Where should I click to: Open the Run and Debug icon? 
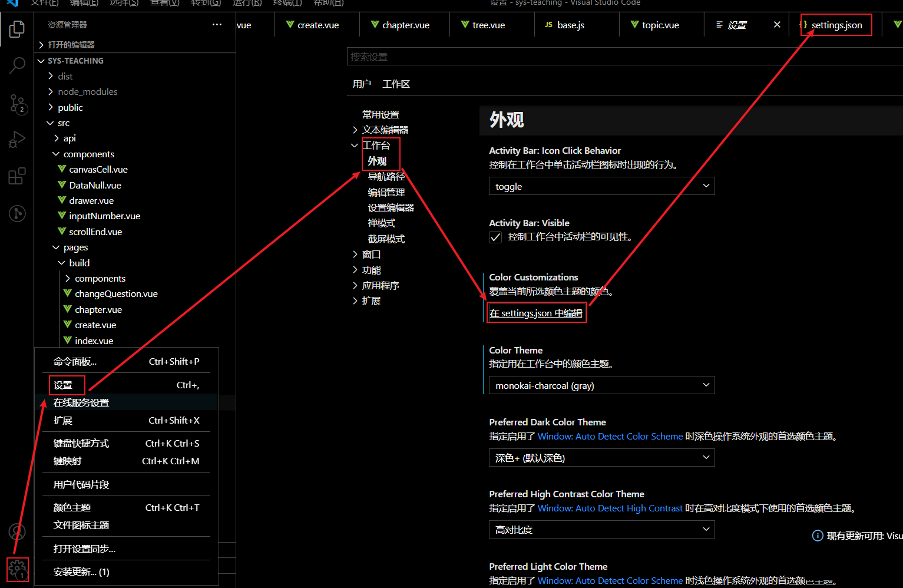click(x=17, y=140)
